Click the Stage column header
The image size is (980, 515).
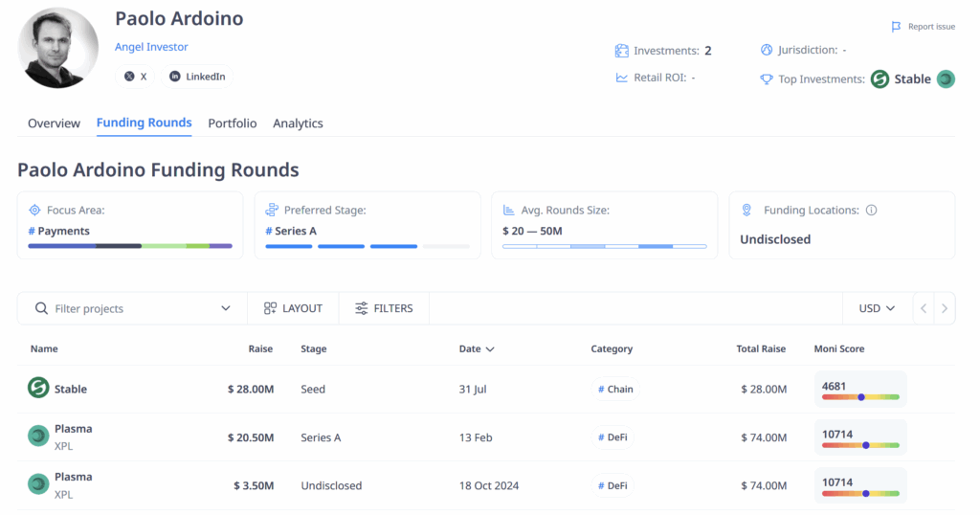314,348
